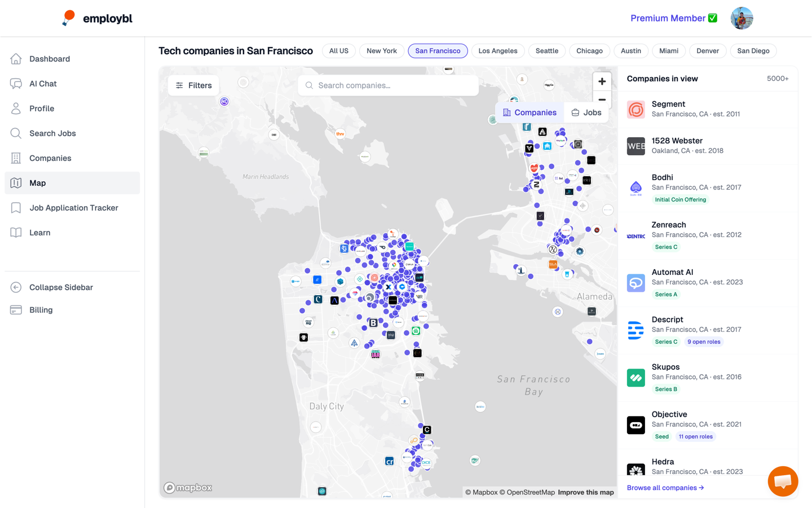The image size is (812, 508).
Task: Open the Learn section
Action: 72,233
